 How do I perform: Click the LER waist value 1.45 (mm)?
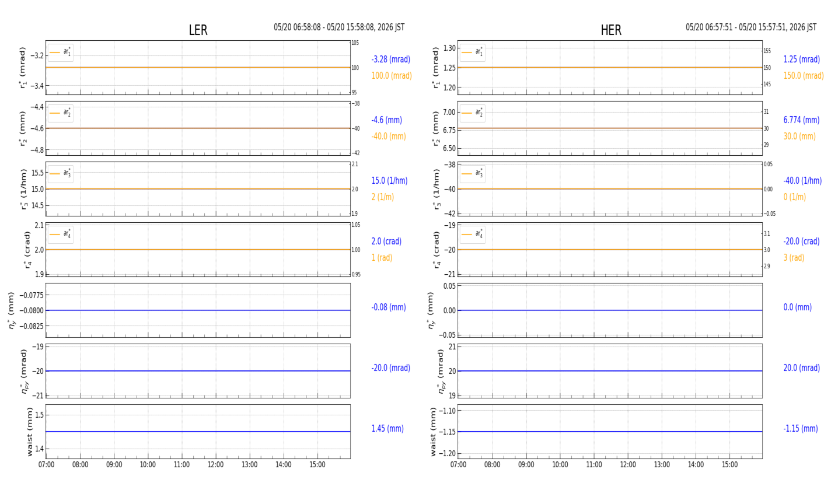(x=387, y=429)
